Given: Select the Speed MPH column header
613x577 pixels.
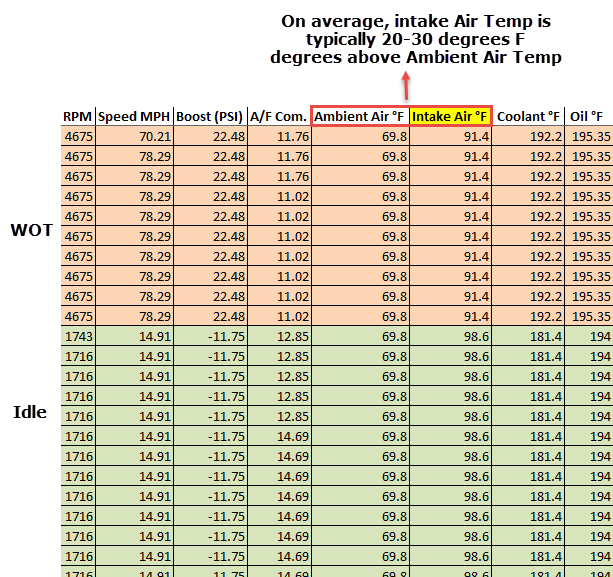Looking at the screenshot, I should point(133,117).
